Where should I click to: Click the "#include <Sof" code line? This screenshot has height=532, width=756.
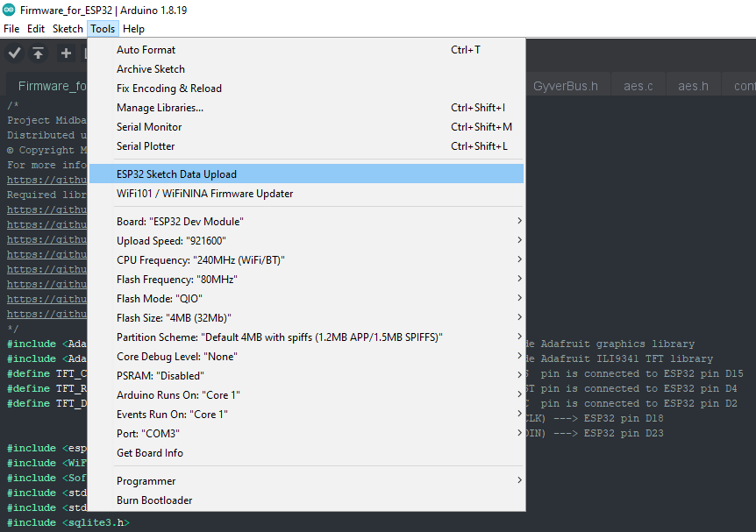pyautogui.click(x=46, y=478)
